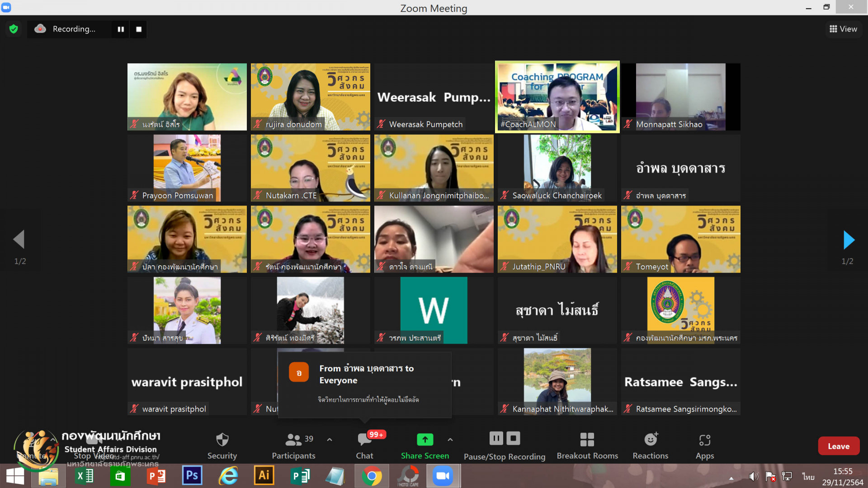Click the green encryption shield icon

click(14, 29)
